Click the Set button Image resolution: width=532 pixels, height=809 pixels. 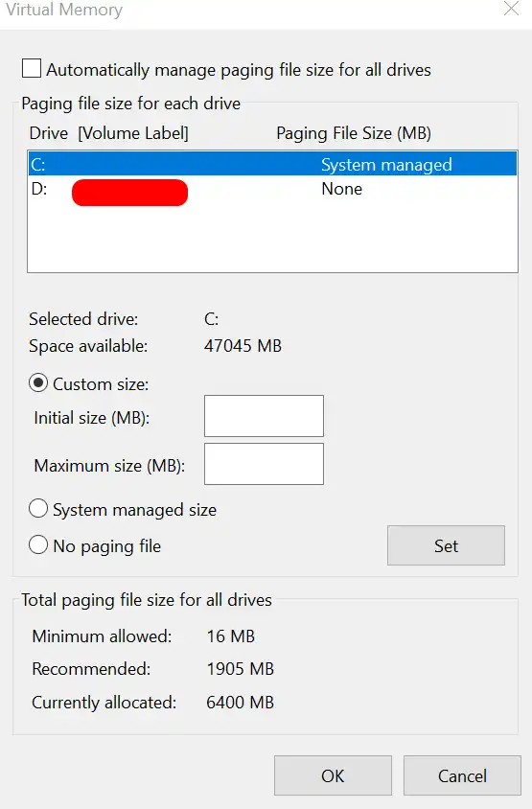tap(446, 545)
